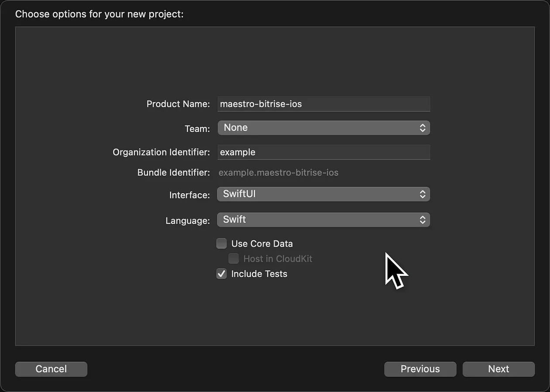This screenshot has width=550, height=392.
Task: Open the Team dropdown showing None
Action: click(323, 128)
